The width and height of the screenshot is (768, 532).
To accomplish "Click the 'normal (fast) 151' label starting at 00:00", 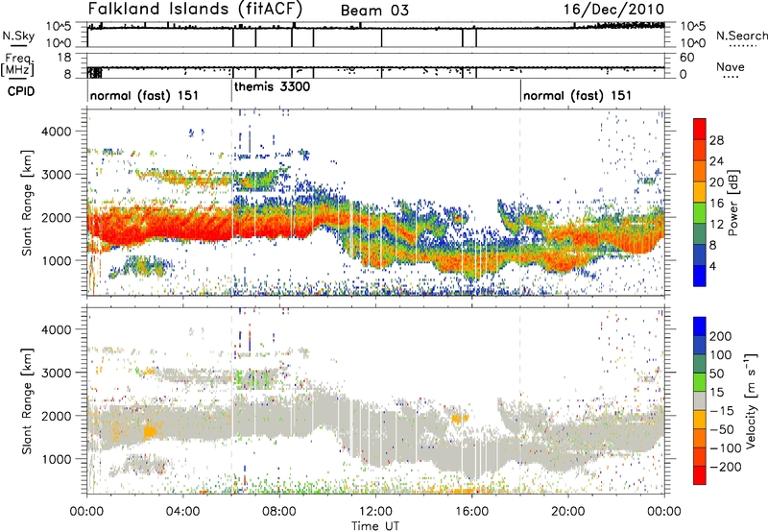I will pyautogui.click(x=144, y=95).
